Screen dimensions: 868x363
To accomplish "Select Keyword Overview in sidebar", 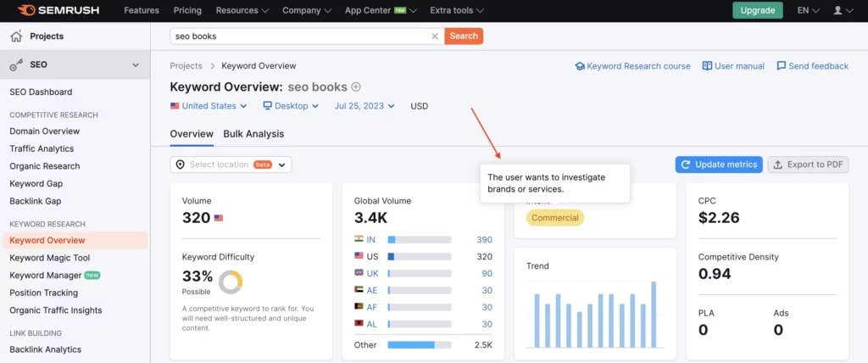I will coord(75,241).
